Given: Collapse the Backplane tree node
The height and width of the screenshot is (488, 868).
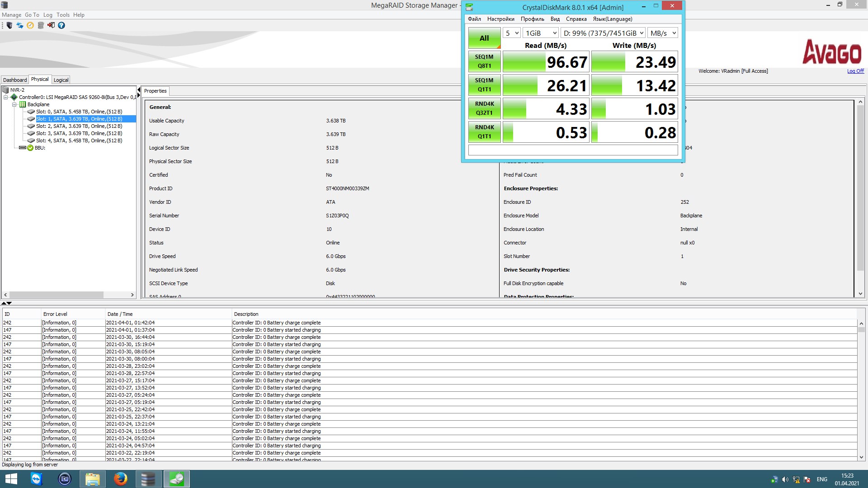Looking at the screenshot, I should coord(14,104).
